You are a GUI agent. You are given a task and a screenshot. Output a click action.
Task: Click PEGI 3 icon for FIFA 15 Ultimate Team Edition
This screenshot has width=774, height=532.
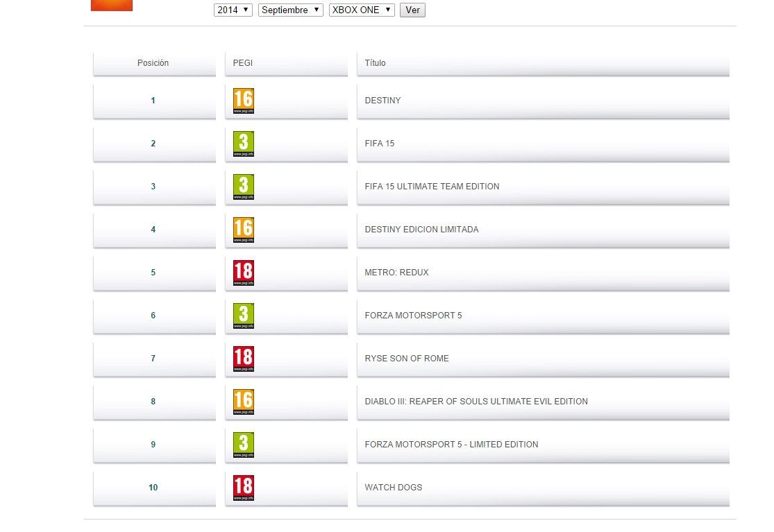pyautogui.click(x=244, y=187)
